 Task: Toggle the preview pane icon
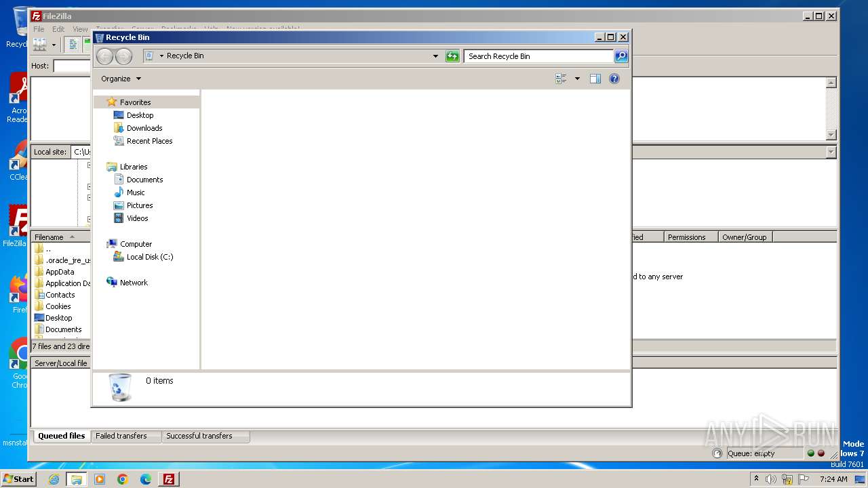coord(595,79)
